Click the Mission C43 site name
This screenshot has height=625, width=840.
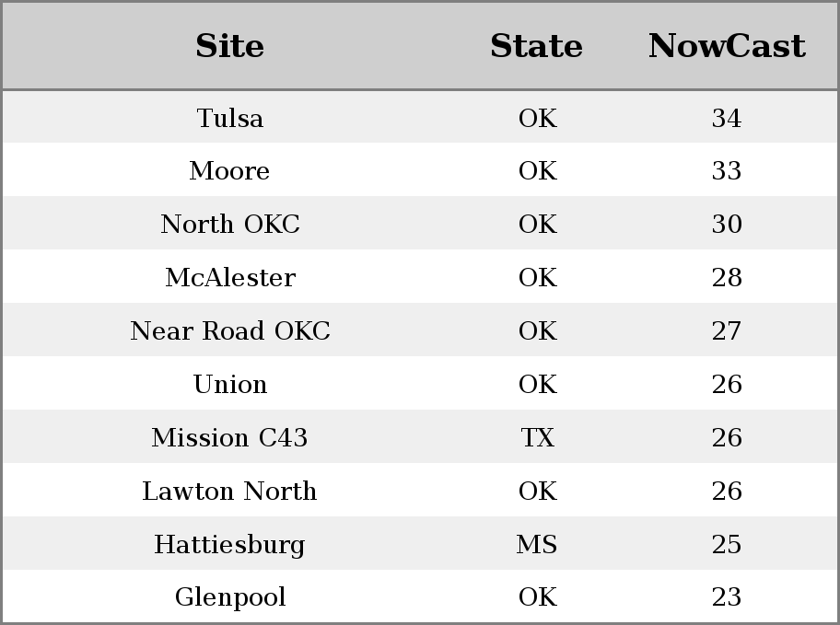point(230,437)
